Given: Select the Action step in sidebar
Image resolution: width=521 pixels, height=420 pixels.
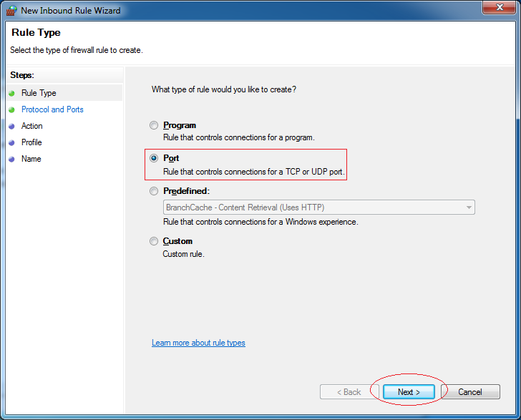Looking at the screenshot, I should [x=32, y=126].
